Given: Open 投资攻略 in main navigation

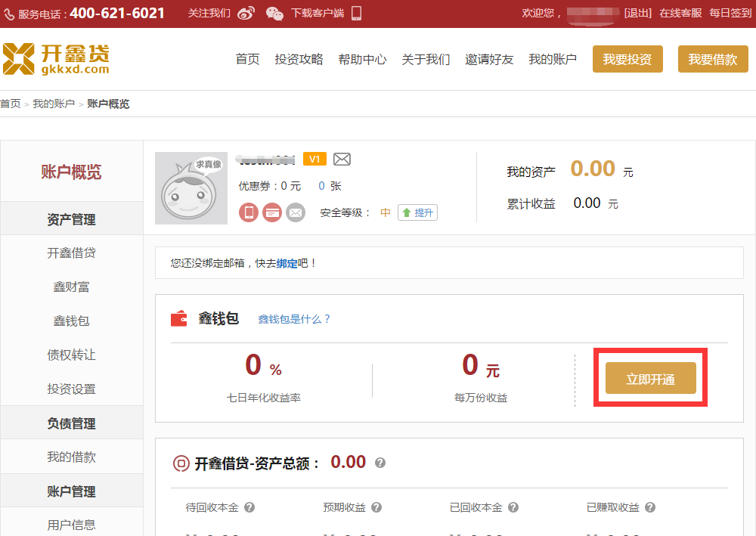Looking at the screenshot, I should pos(299,59).
